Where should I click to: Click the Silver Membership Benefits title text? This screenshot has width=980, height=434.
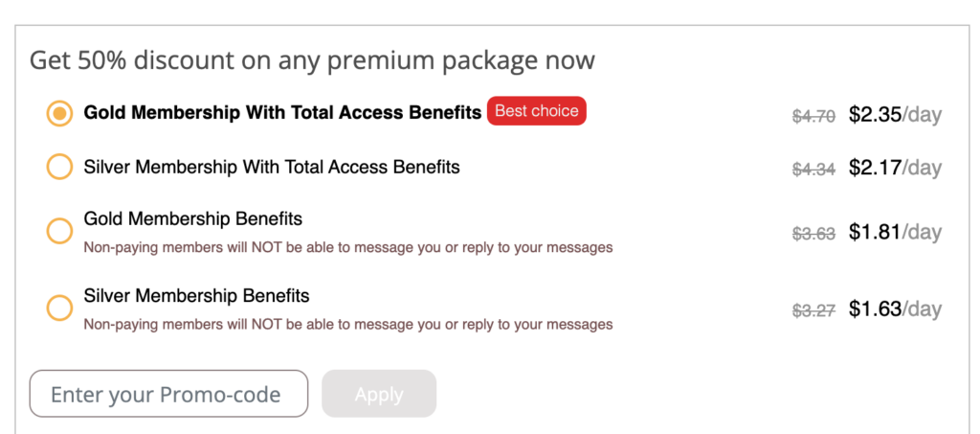pos(197,295)
